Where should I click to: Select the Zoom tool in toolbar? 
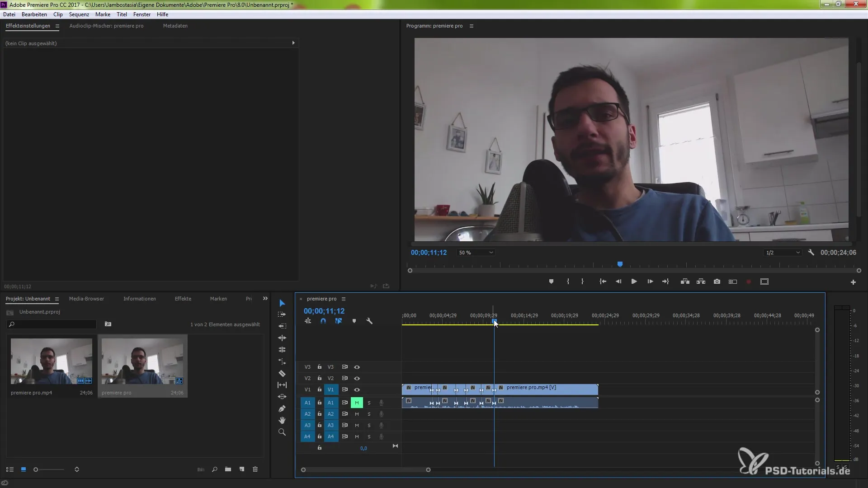[282, 432]
